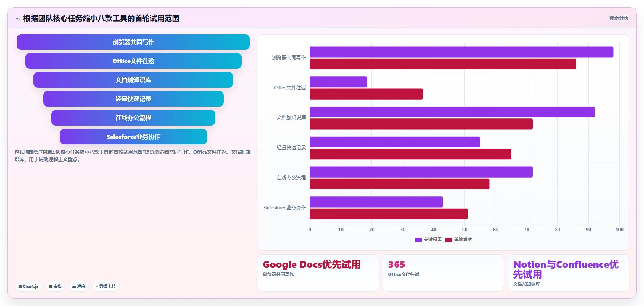Click y-axis label 轻量快速记录 in chart
Image resolution: width=644 pixels, height=306 pixels.
[291, 147]
